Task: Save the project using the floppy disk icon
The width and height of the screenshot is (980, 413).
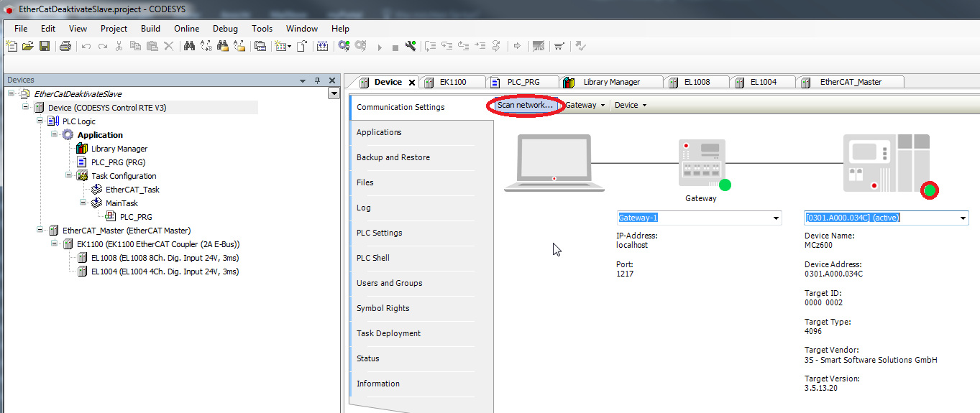Action: pos(45,46)
